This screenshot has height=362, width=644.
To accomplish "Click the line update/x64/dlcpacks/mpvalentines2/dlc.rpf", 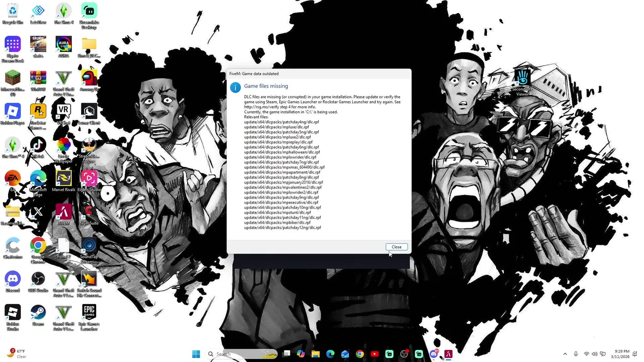I will pos(283,188).
